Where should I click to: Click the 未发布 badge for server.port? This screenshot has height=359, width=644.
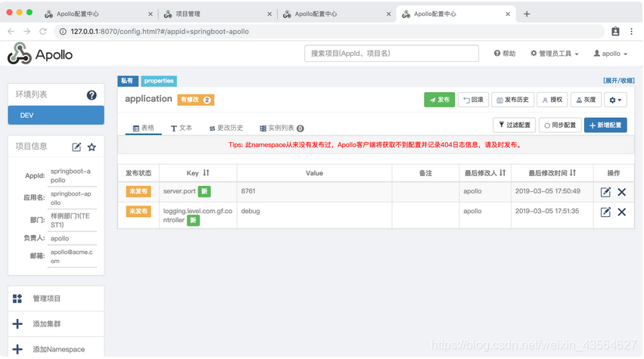click(138, 191)
